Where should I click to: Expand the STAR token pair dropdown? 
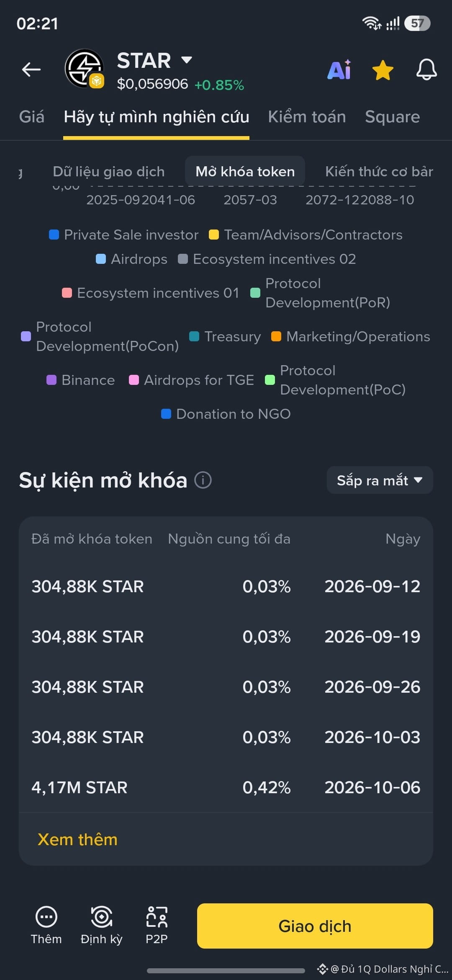[187, 60]
